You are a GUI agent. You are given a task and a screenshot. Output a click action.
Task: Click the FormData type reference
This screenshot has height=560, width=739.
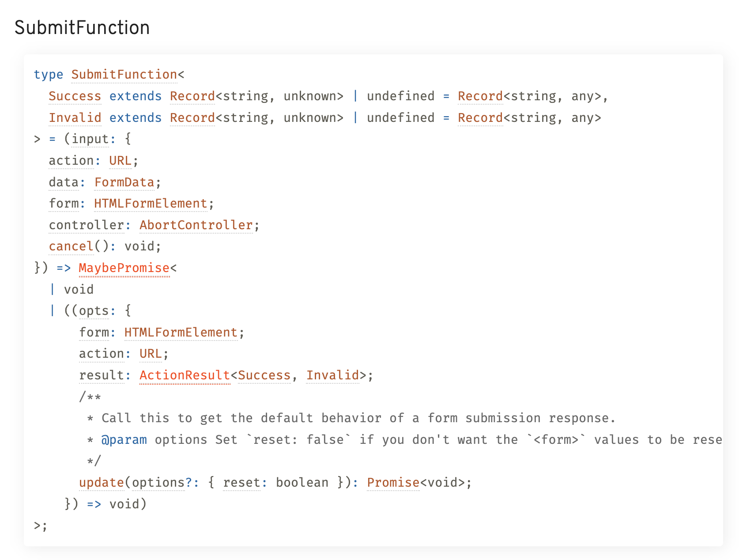(124, 182)
